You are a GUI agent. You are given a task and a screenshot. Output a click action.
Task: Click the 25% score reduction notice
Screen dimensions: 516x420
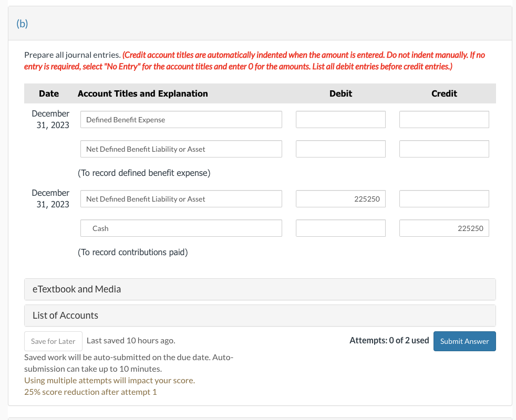coord(90,392)
